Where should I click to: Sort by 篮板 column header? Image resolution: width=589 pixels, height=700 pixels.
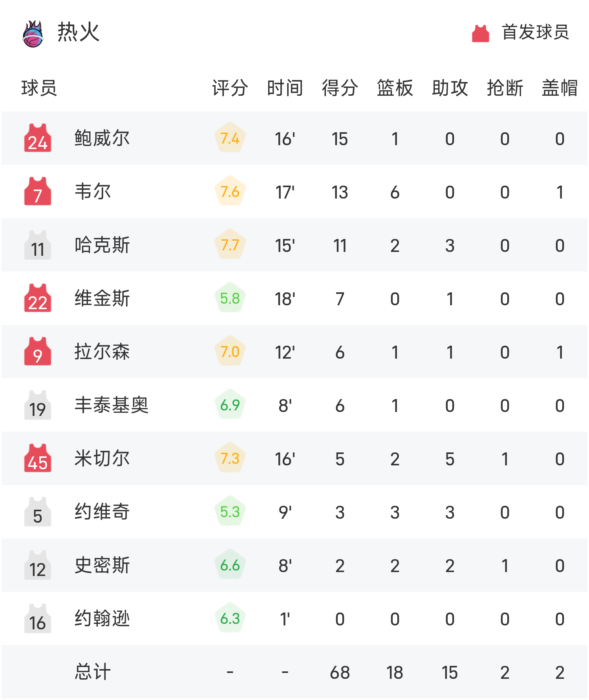(x=395, y=88)
